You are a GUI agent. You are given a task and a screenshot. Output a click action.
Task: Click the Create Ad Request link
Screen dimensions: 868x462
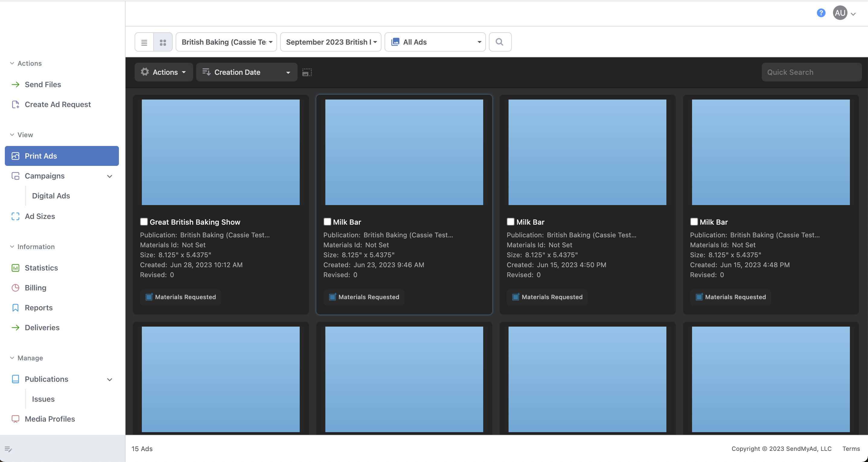point(58,104)
